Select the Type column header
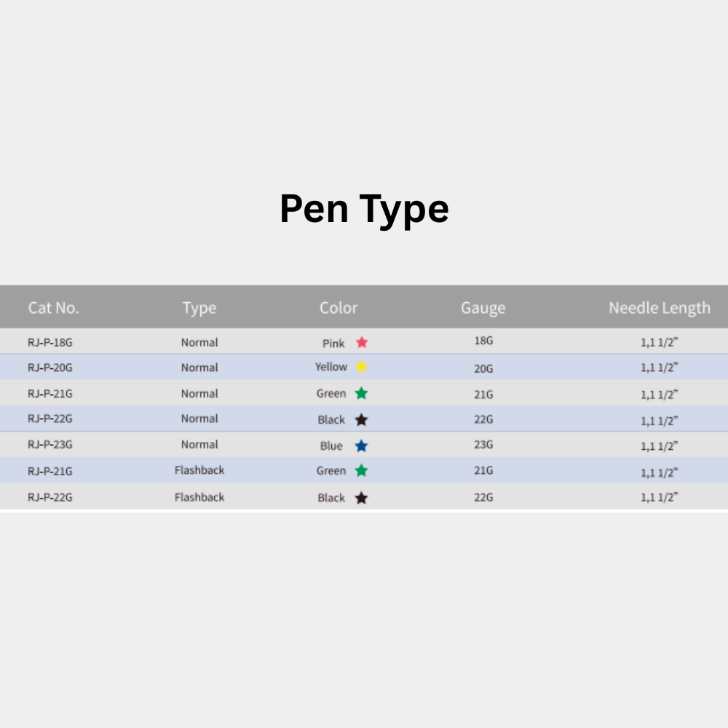 coord(199,308)
